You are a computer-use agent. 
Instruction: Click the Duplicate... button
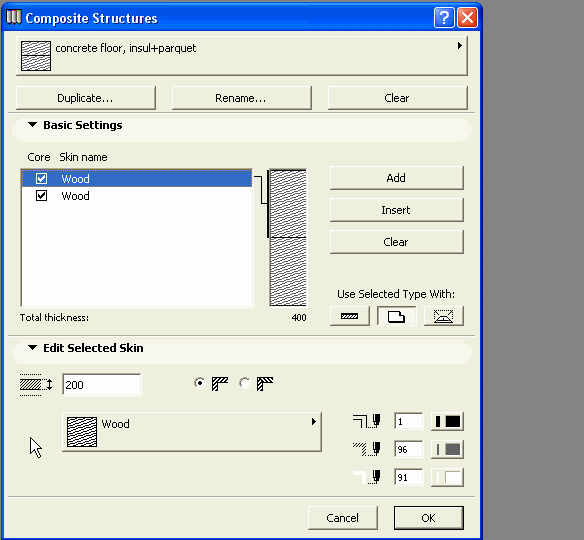[86, 98]
